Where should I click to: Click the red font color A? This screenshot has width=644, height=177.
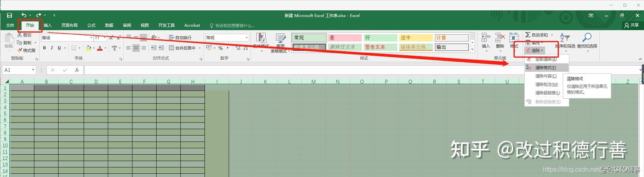click(x=100, y=48)
